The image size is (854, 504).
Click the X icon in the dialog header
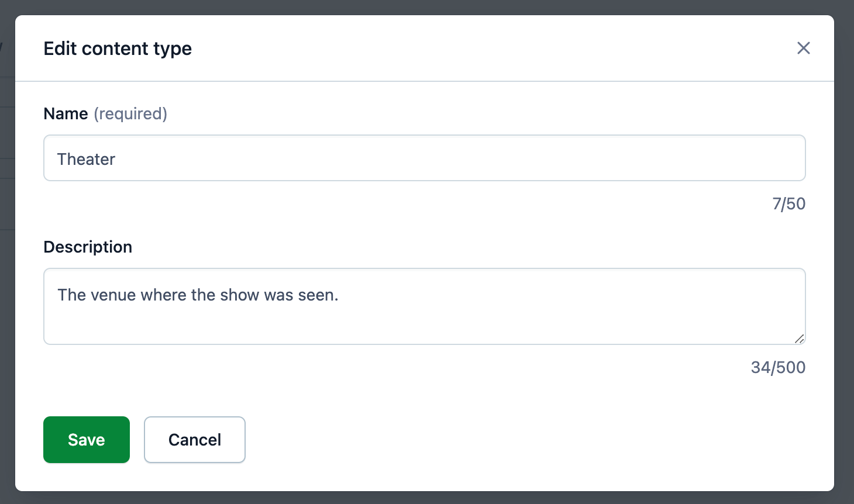804,48
